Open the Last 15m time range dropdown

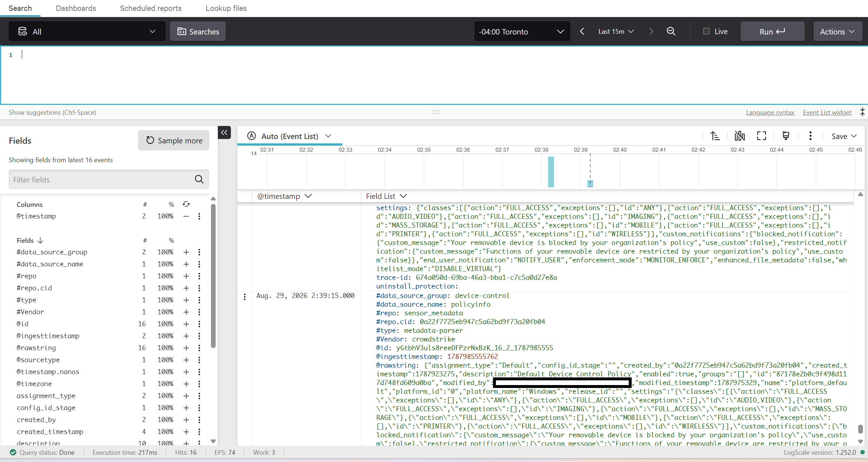(x=616, y=32)
